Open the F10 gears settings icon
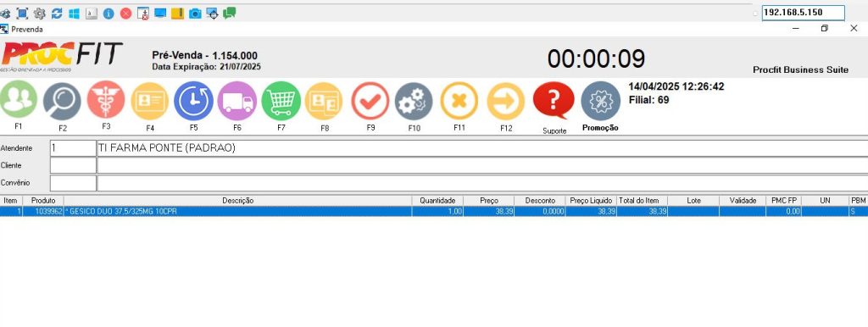The height and width of the screenshot is (327, 868). (414, 102)
